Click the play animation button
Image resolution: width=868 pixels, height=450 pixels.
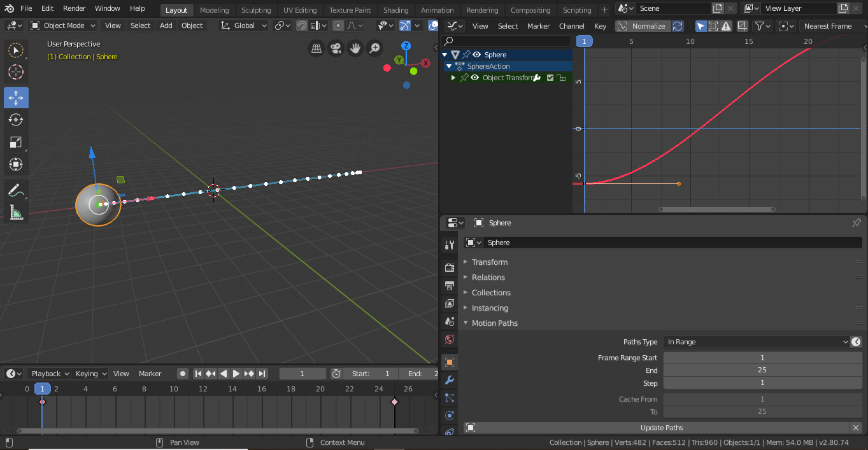tap(236, 374)
